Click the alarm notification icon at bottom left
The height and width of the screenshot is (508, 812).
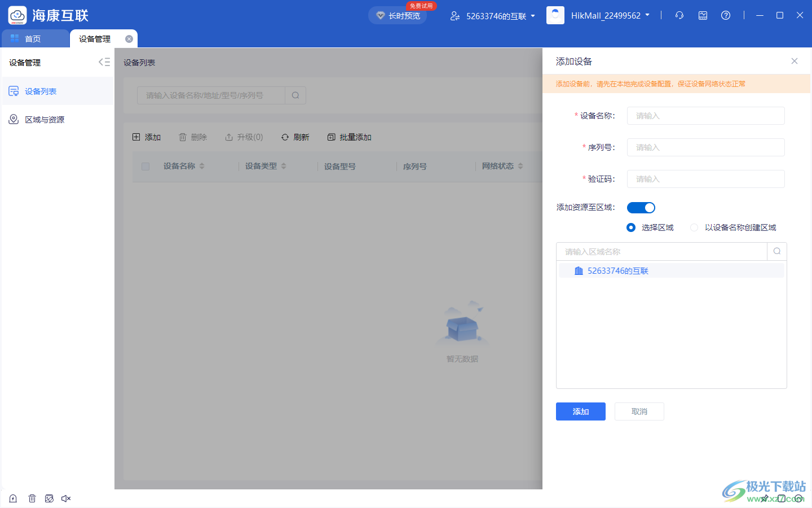(x=12, y=498)
